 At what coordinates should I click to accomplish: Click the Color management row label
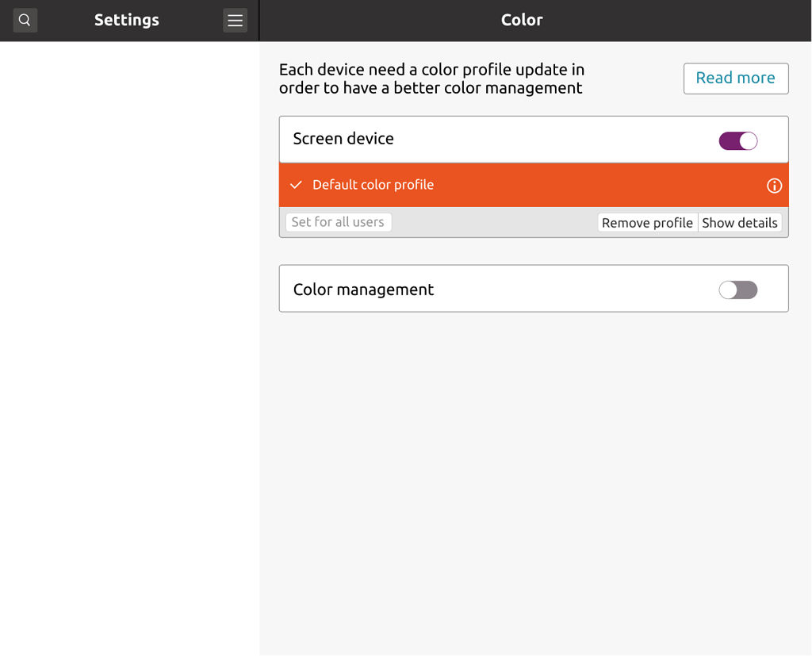coord(363,289)
